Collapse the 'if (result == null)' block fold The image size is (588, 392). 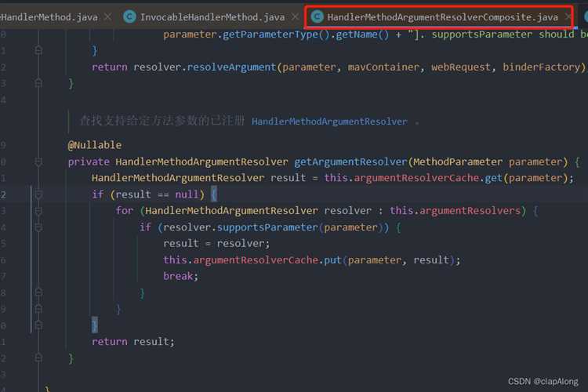[38, 194]
